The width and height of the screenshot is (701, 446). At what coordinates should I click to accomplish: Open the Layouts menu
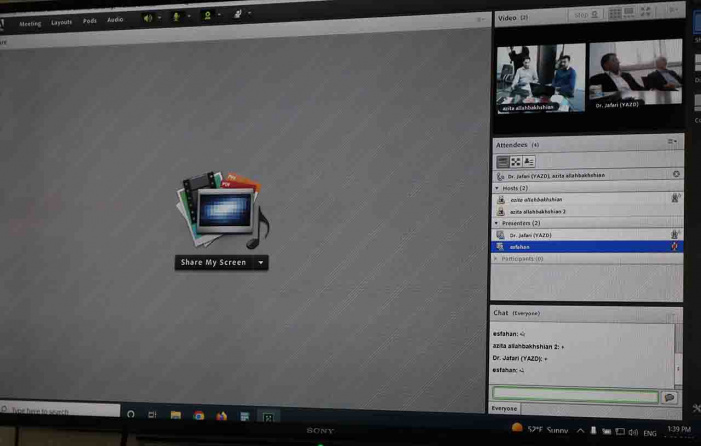(61, 21)
